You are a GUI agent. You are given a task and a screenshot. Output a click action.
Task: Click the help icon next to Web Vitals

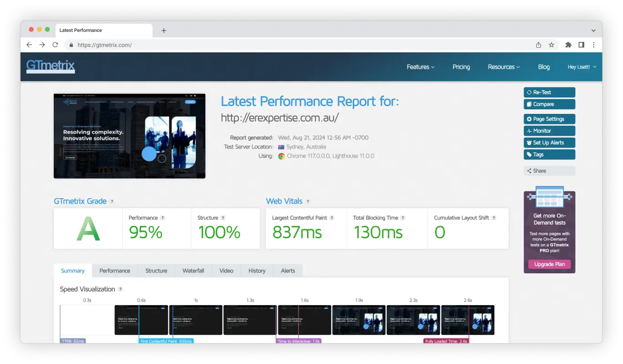click(x=308, y=201)
